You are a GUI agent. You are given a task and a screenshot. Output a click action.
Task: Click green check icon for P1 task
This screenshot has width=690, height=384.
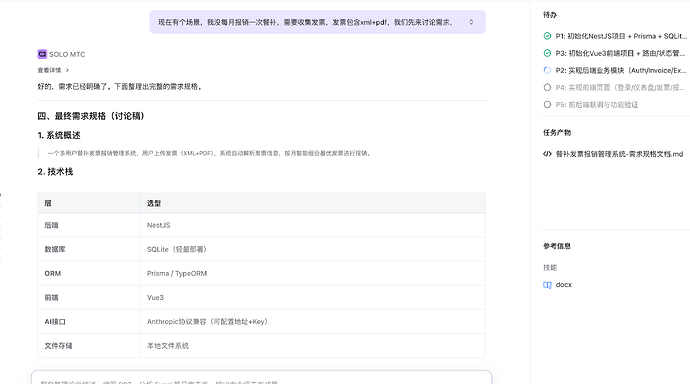tap(547, 36)
